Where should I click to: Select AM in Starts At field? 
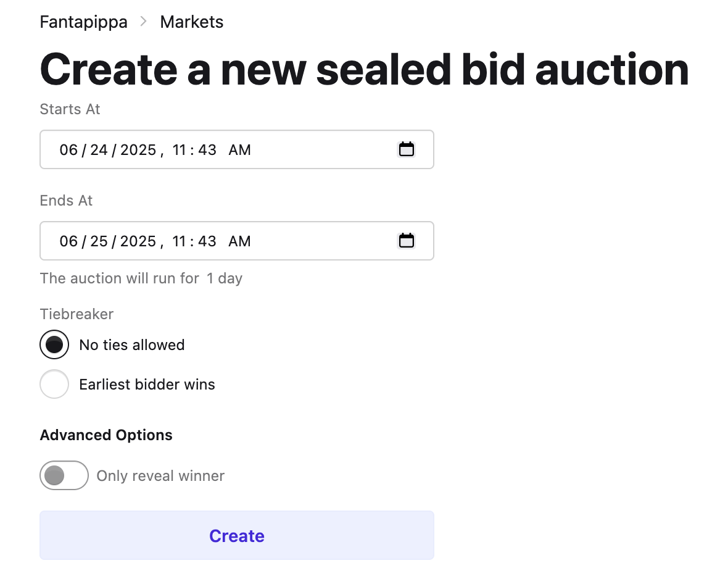[239, 149]
